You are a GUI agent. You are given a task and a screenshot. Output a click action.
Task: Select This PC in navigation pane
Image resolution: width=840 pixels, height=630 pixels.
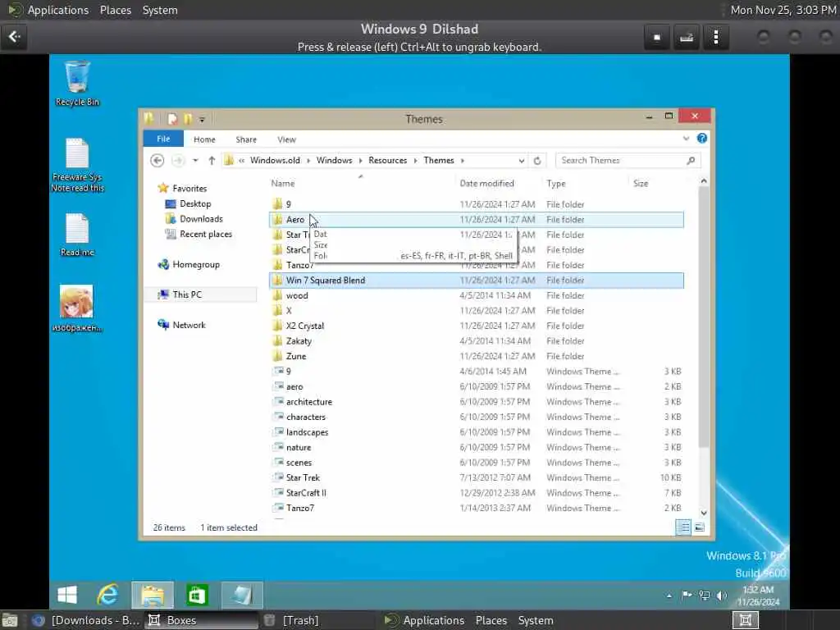point(187,294)
